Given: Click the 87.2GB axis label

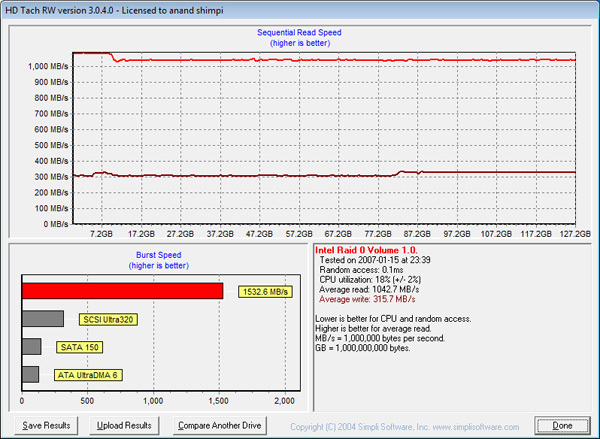Looking at the screenshot, I should (417, 233).
